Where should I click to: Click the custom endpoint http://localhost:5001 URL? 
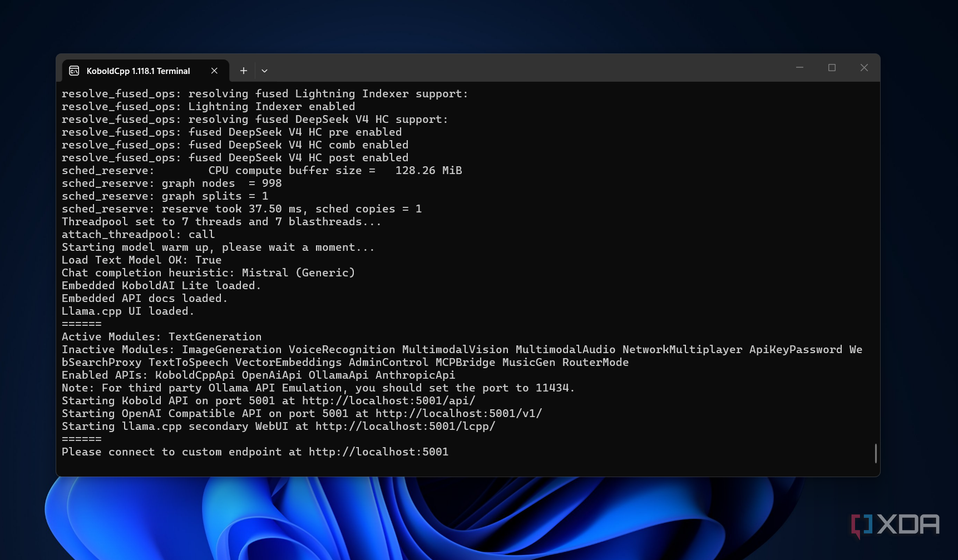pyautogui.click(x=379, y=452)
